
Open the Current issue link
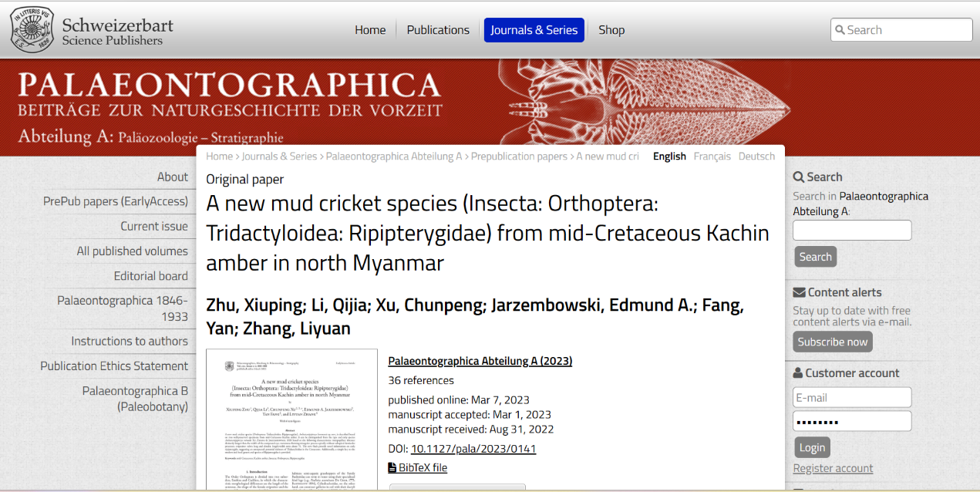click(x=154, y=226)
